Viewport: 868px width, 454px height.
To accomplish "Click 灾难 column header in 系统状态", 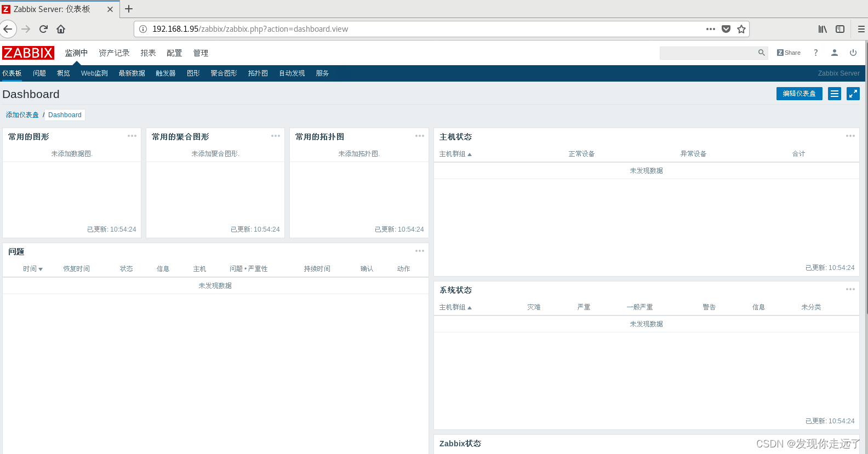I will (534, 307).
